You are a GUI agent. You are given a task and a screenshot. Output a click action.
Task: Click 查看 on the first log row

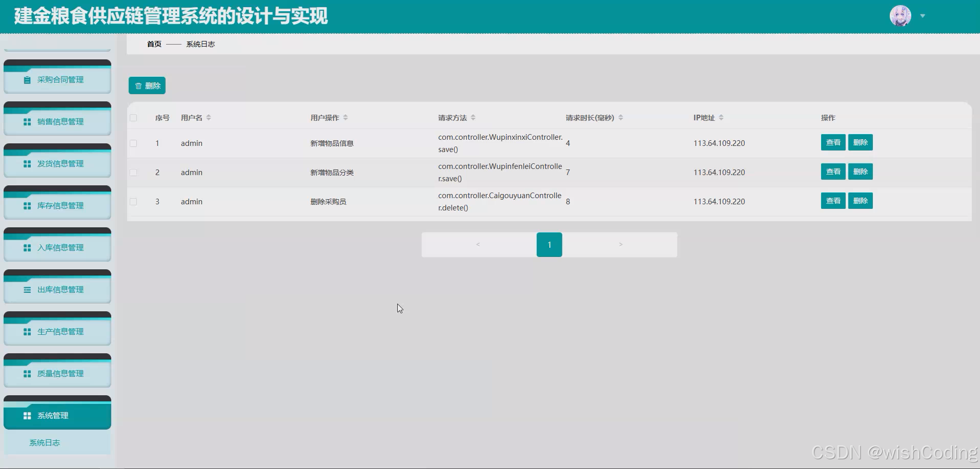click(x=832, y=142)
